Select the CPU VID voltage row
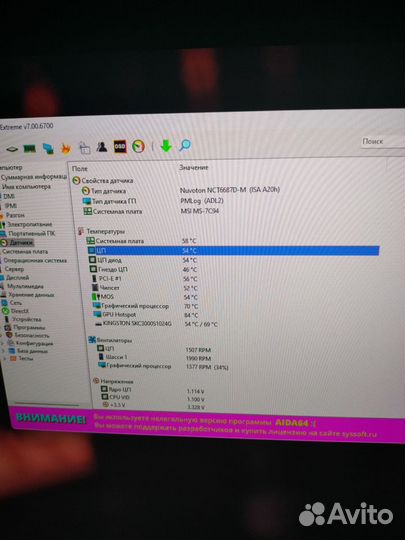405x540 pixels. pos(116,397)
